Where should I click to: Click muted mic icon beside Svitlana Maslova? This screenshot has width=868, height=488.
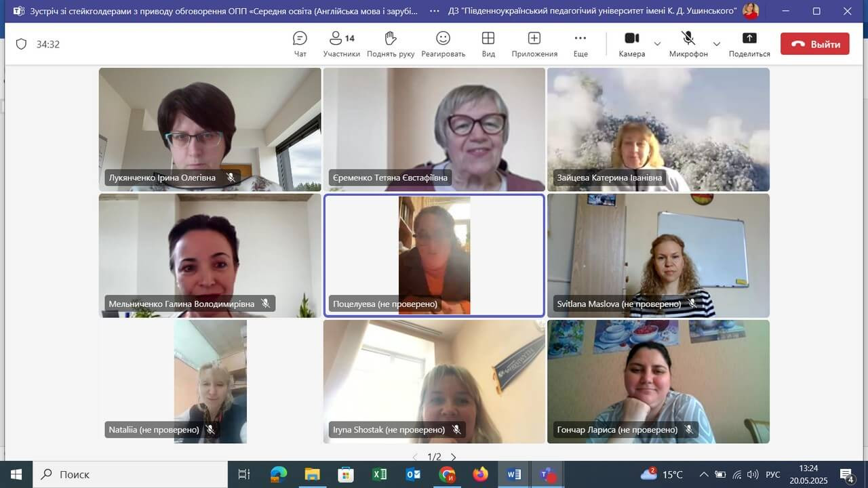[x=692, y=304]
